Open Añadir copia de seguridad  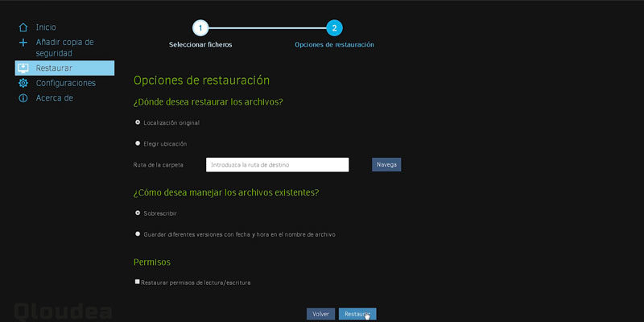click(65, 47)
